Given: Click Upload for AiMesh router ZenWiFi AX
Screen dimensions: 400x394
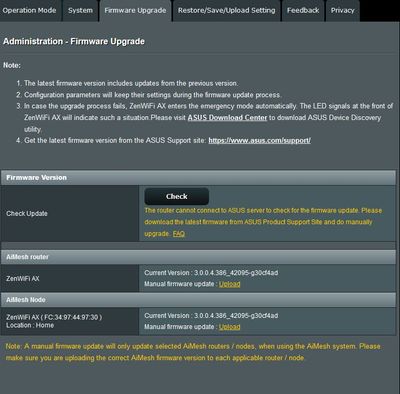Looking at the screenshot, I should point(229,284).
